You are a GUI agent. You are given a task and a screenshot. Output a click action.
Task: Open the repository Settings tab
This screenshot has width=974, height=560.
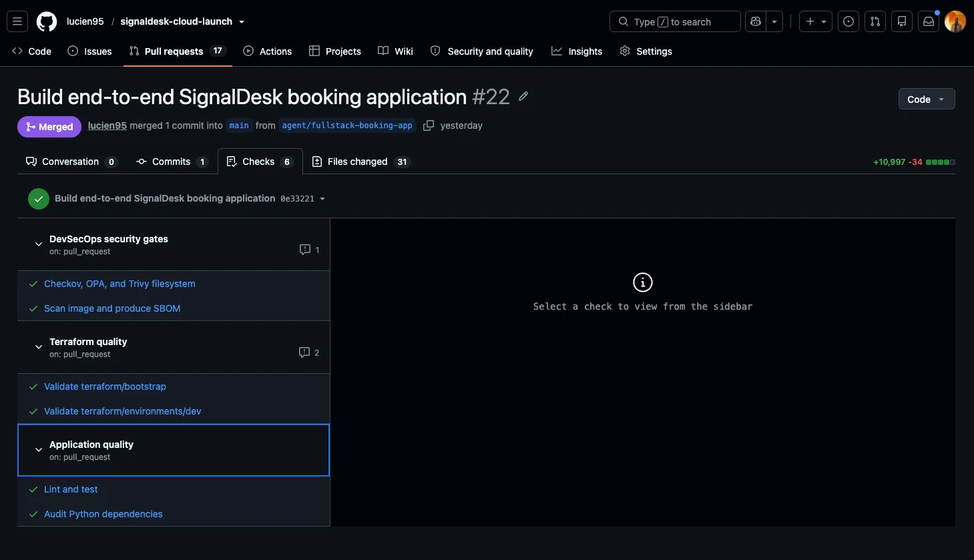click(x=646, y=51)
